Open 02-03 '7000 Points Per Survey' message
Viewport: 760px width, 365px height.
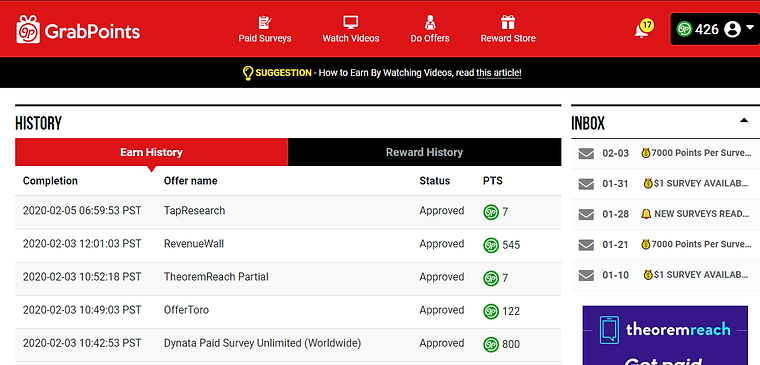[696, 153]
